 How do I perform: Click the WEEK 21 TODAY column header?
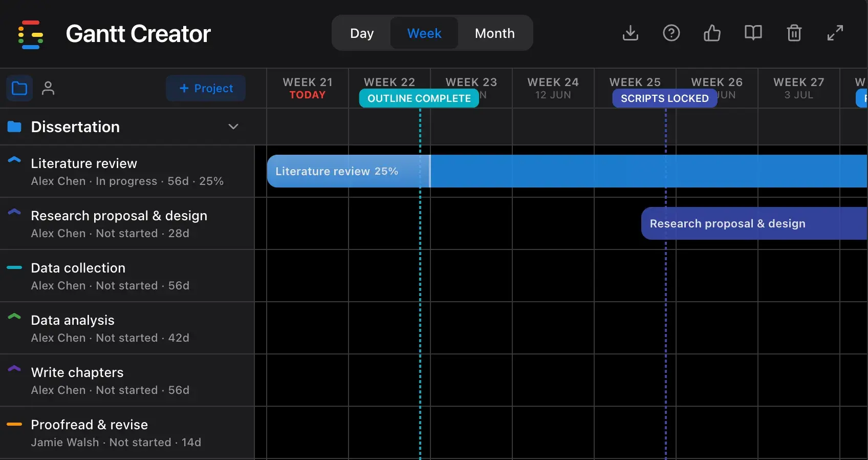click(308, 88)
